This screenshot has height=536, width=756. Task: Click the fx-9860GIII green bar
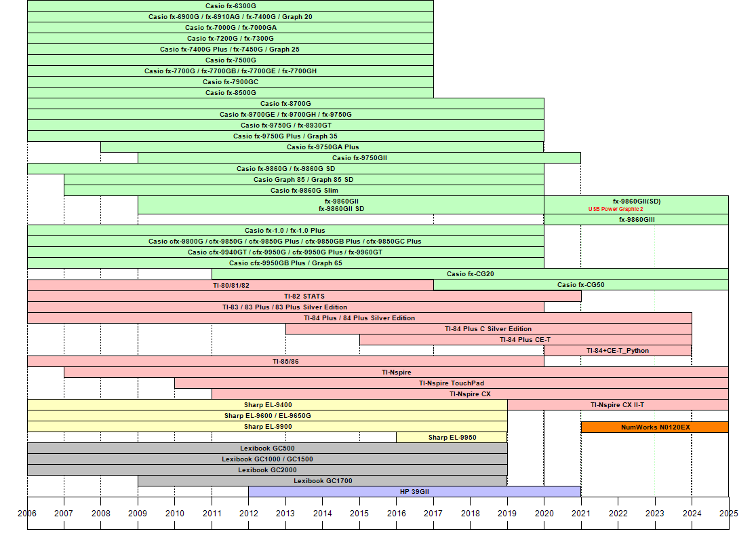(637, 220)
